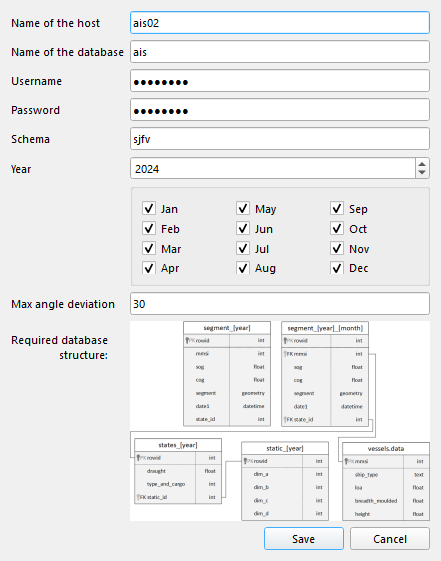Cancel the database dialog
The image size is (441, 561).
(x=390, y=538)
